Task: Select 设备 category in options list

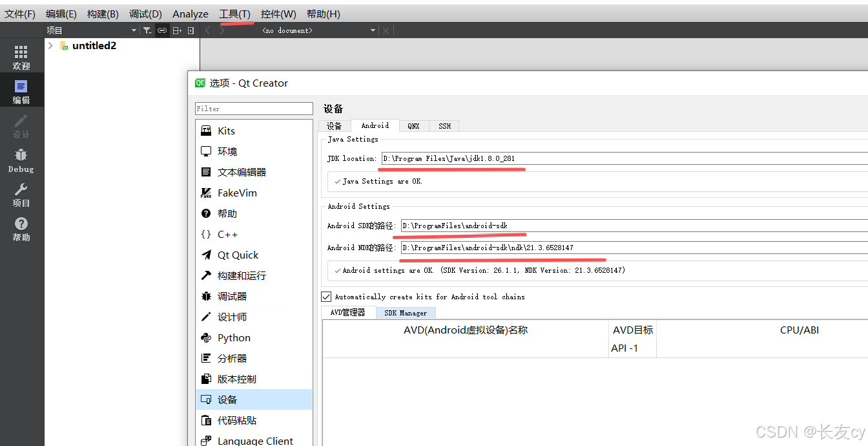Action: [254, 399]
